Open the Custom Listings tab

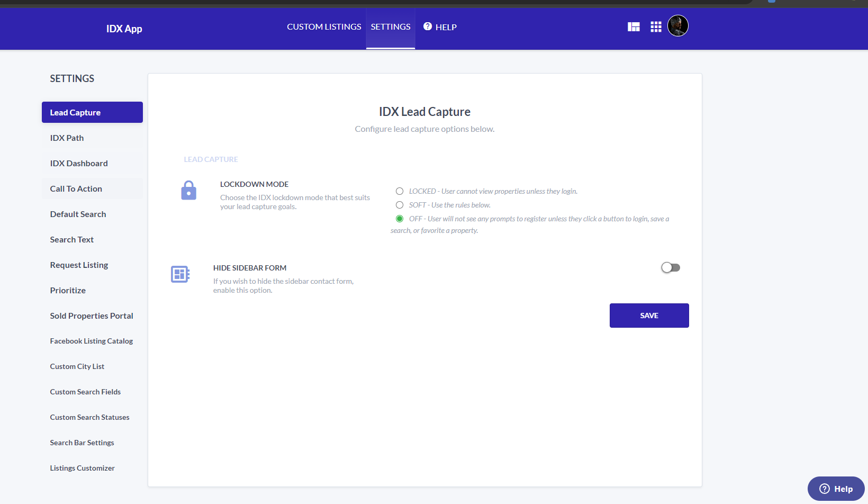tap(324, 27)
